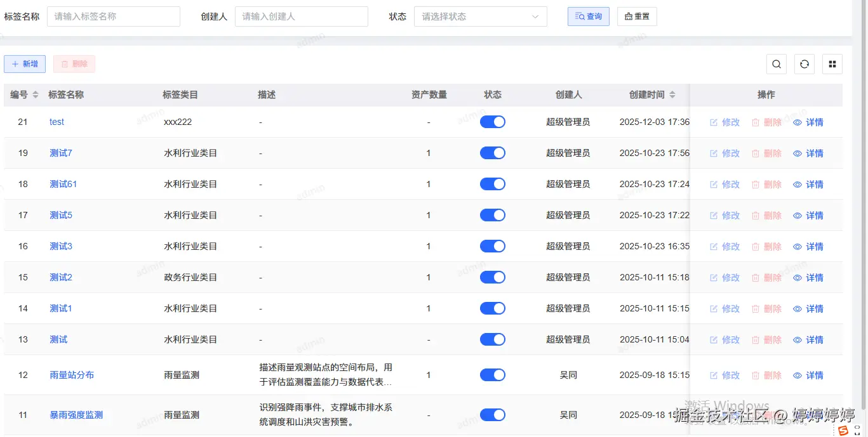
Task: Click the 编号 column sort arrows
Action: [35, 95]
